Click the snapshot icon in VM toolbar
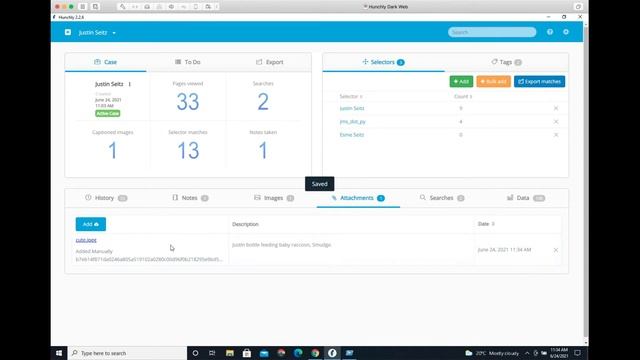This screenshot has width=640, height=360. pyautogui.click(x=96, y=7)
